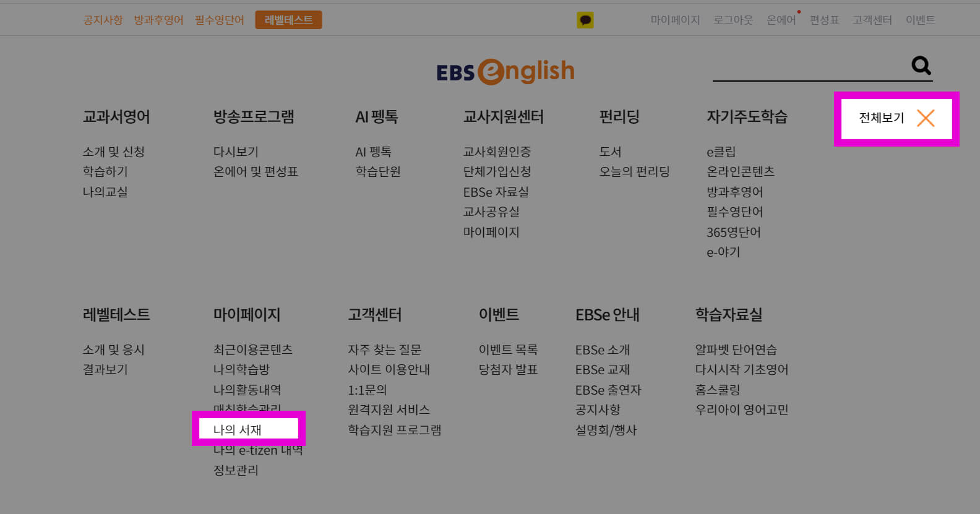The height and width of the screenshot is (514, 980).
Task: Click the EBSe 안내 section heading
Action: coord(608,315)
